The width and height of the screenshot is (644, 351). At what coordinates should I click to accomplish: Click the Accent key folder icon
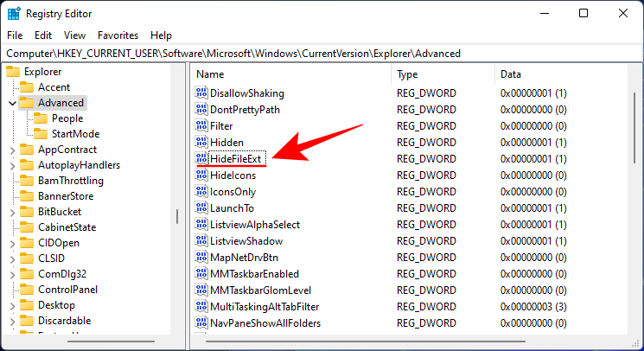pyautogui.click(x=27, y=87)
